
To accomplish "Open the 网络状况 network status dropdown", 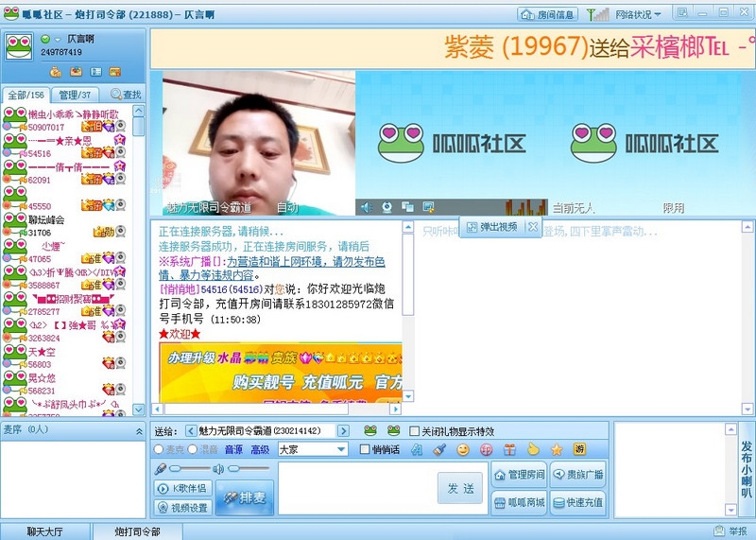I will [x=637, y=15].
